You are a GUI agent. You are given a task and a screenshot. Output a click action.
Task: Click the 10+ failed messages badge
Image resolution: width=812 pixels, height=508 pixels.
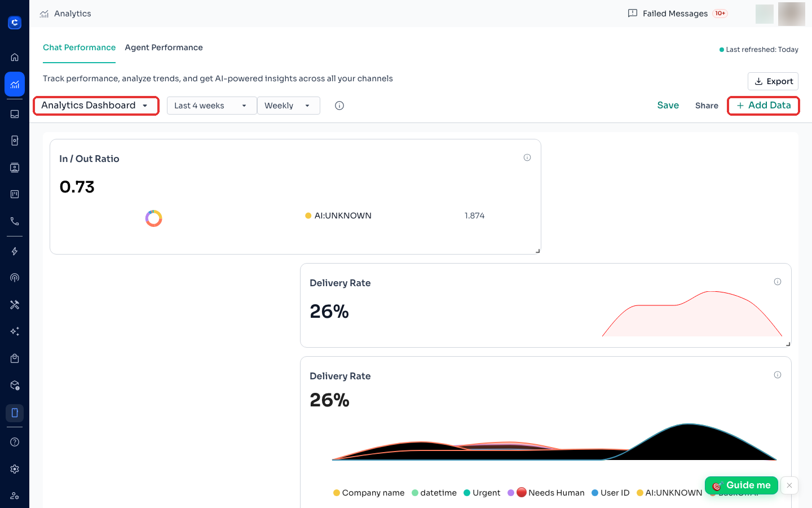click(x=720, y=14)
